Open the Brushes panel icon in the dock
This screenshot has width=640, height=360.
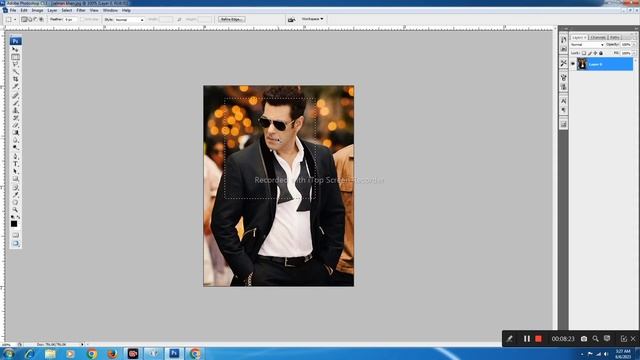point(564,77)
